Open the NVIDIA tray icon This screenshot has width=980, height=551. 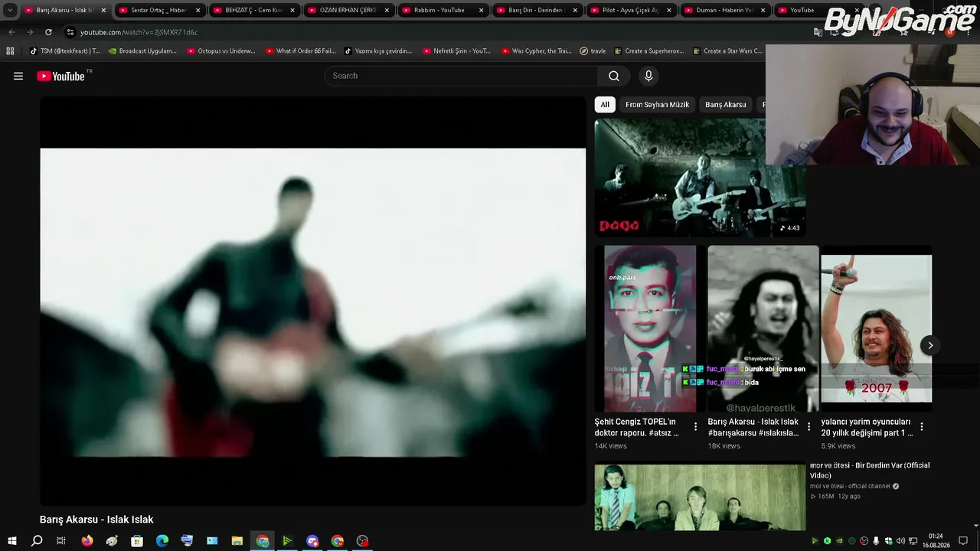click(839, 541)
